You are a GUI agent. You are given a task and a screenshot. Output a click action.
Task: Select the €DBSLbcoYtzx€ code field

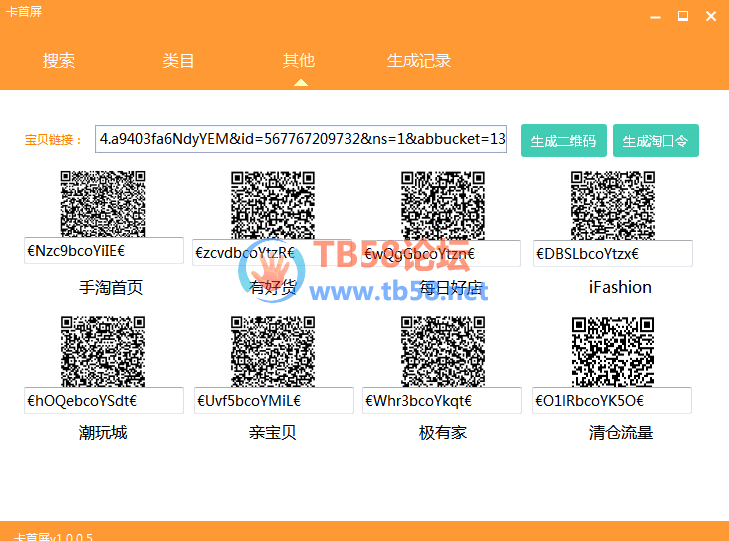613,254
